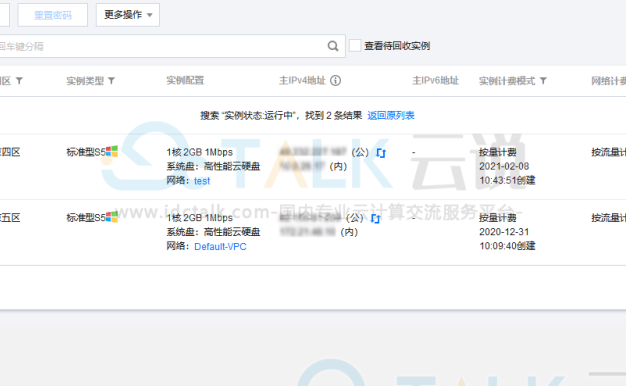
Task: Click the convert IP icon in the 2021-02-08 row
Action: (381, 153)
